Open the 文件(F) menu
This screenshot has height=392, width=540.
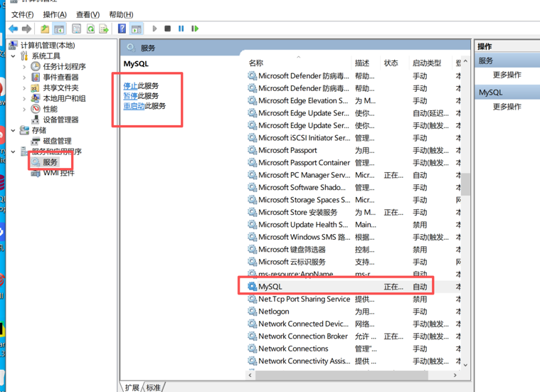tap(22, 14)
